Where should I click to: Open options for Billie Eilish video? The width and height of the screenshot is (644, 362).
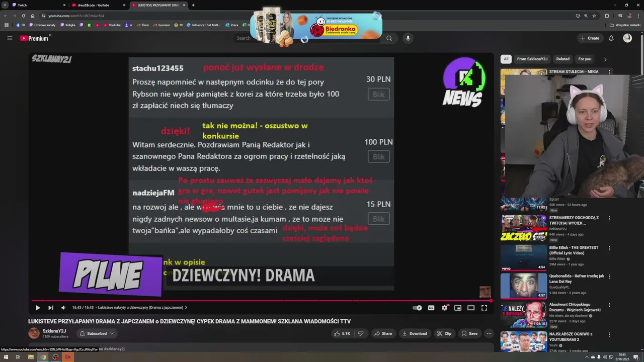(x=609, y=248)
